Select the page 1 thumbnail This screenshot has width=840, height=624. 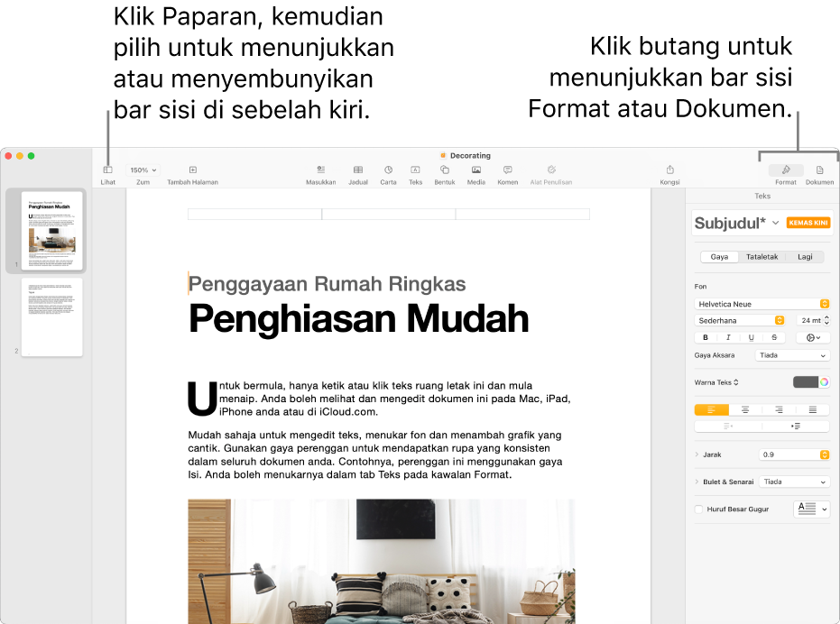[x=52, y=230]
